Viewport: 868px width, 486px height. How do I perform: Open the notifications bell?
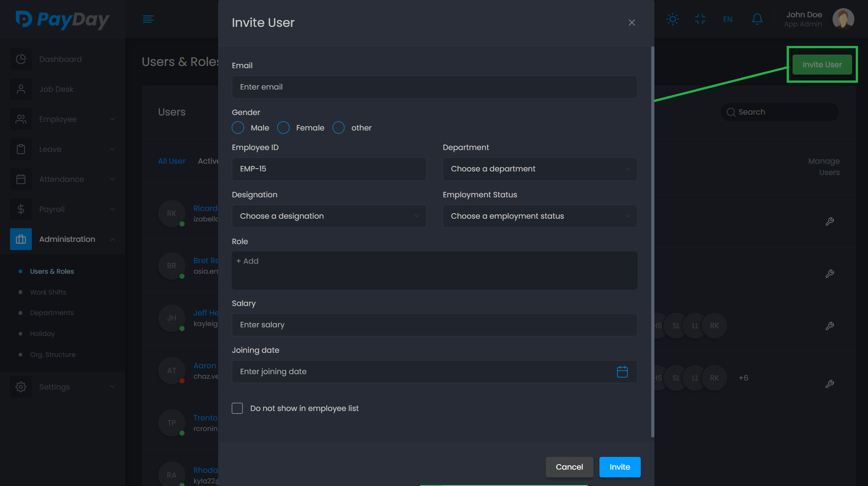(757, 19)
